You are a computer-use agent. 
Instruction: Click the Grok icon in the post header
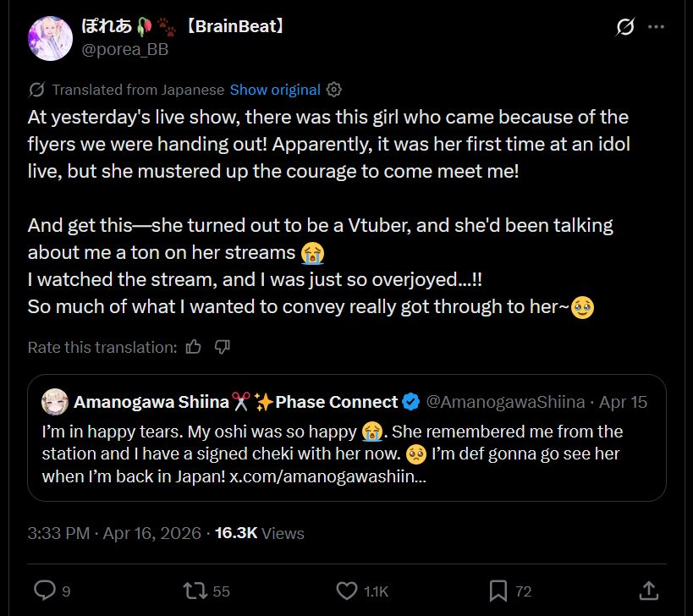pyautogui.click(x=625, y=27)
